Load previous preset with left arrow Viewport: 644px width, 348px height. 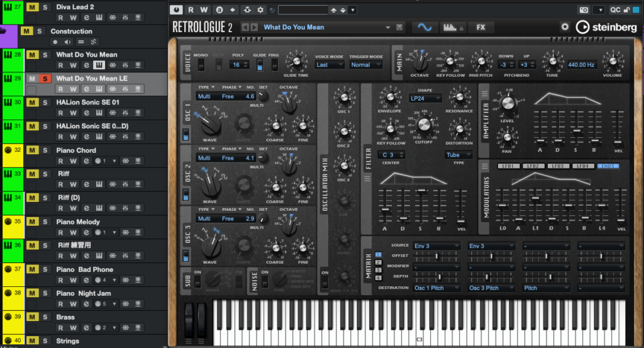click(245, 27)
